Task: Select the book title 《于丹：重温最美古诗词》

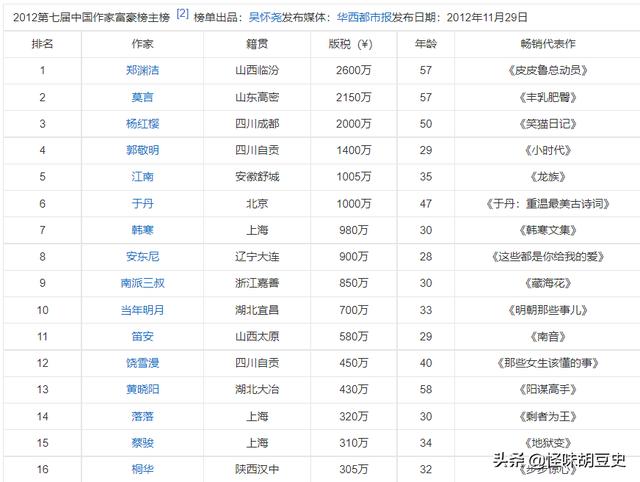Action: click(x=548, y=203)
